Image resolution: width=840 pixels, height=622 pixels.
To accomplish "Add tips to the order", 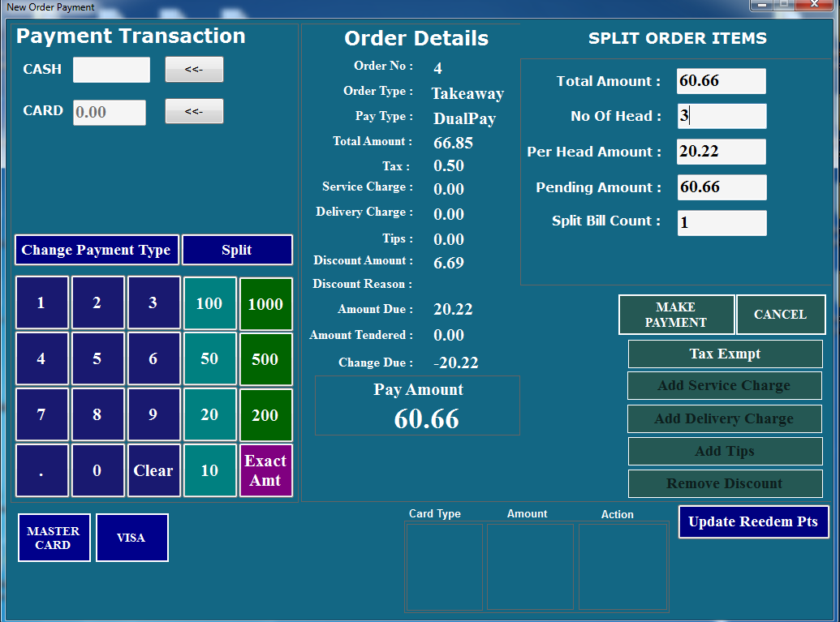I will (x=725, y=451).
